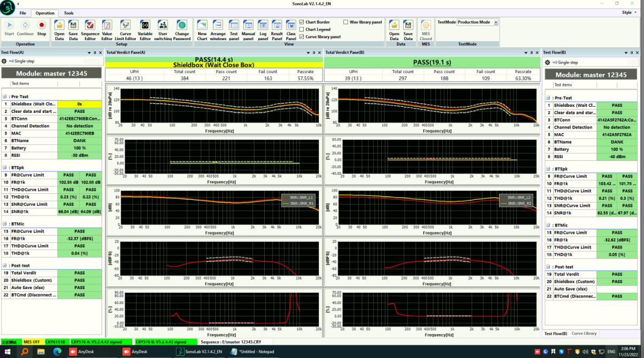Open the Sequence Editor
The image size is (644, 358).
(x=90, y=28)
